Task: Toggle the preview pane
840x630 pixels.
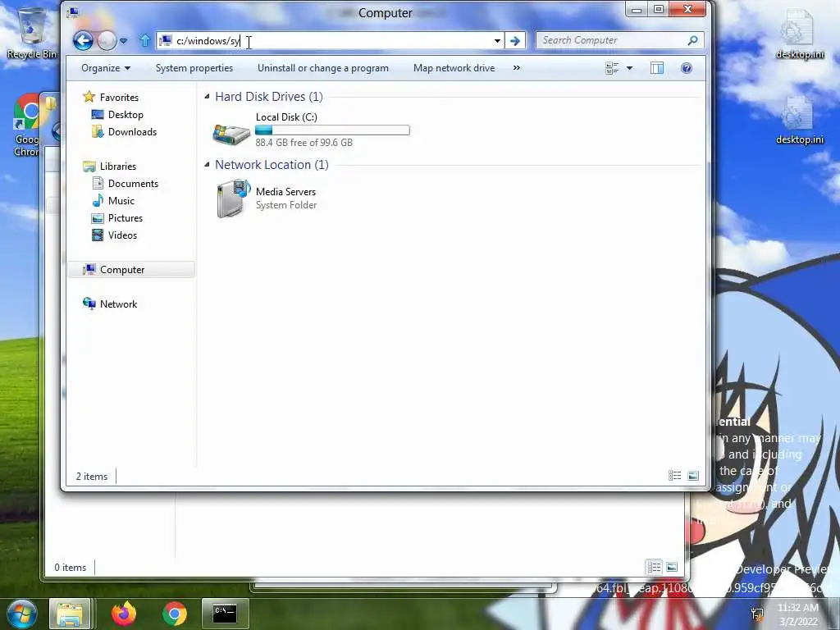Action: (657, 68)
